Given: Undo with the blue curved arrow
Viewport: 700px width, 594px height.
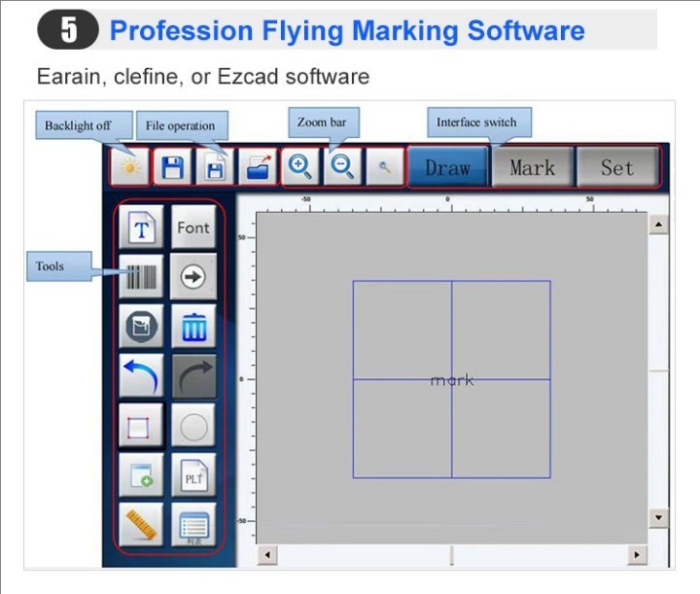Looking at the screenshot, I should pyautogui.click(x=142, y=376).
